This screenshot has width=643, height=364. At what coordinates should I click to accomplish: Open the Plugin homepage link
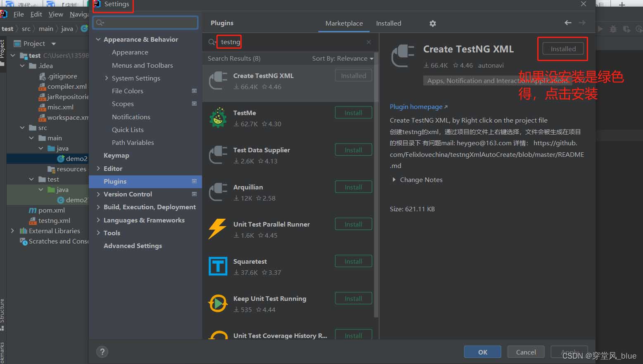pyautogui.click(x=418, y=106)
